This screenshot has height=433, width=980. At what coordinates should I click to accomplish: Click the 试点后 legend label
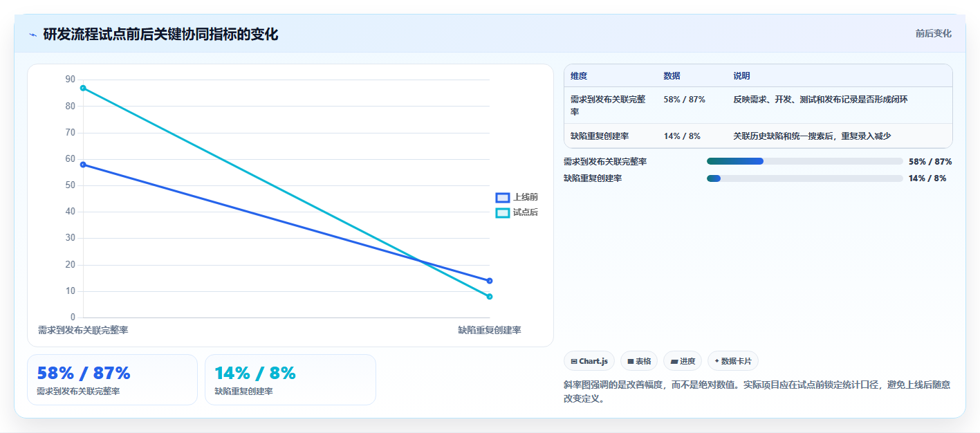pyautogui.click(x=526, y=213)
